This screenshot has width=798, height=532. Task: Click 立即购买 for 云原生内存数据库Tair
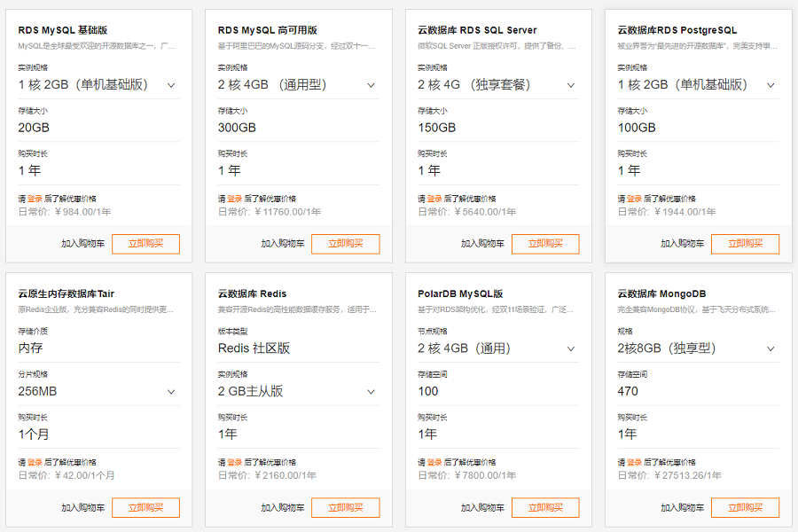(145, 507)
